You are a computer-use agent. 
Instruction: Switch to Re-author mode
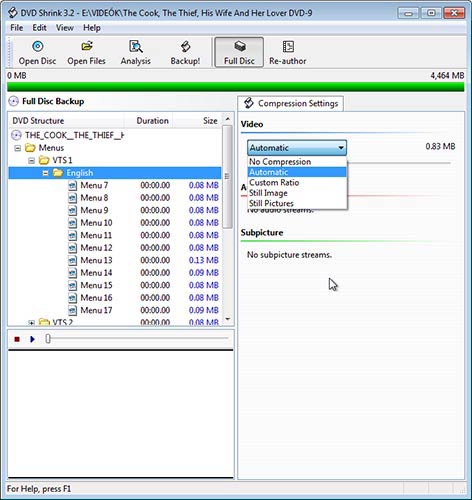pos(288,52)
